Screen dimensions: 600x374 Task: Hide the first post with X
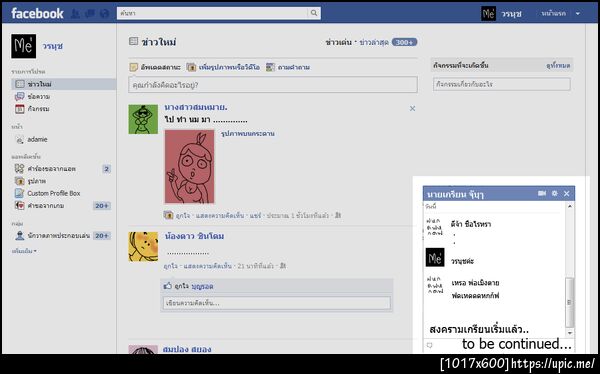(x=412, y=109)
